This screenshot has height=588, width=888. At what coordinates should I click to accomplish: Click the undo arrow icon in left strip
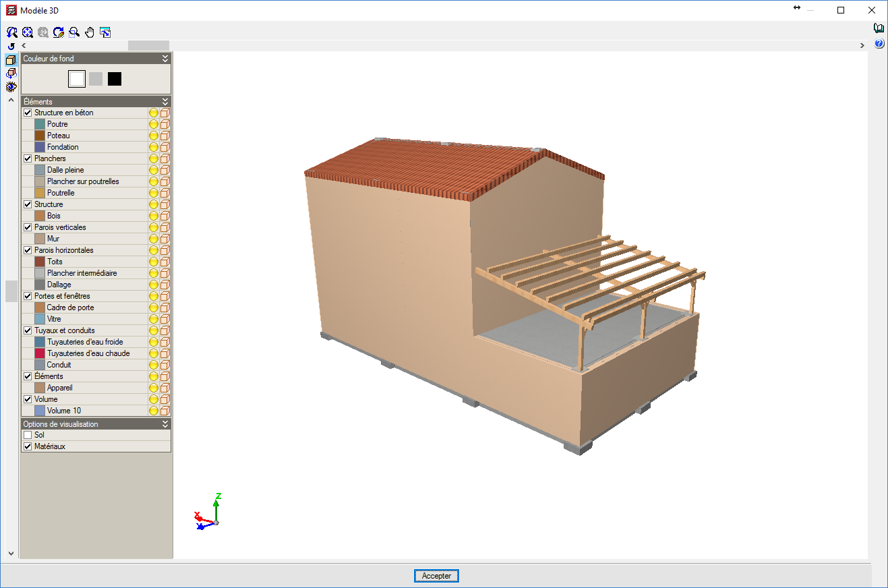pos(11,46)
